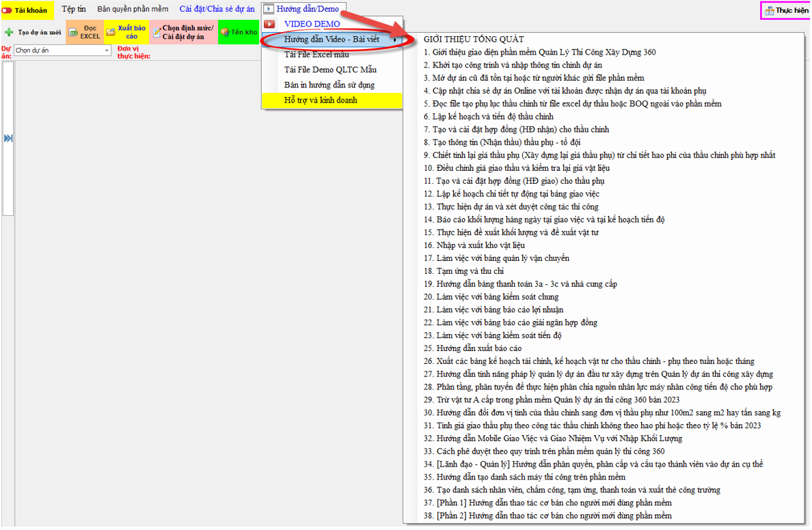Open lesson 36 Tạo danh sách nhân viên, chấm công

pyautogui.click(x=571, y=490)
